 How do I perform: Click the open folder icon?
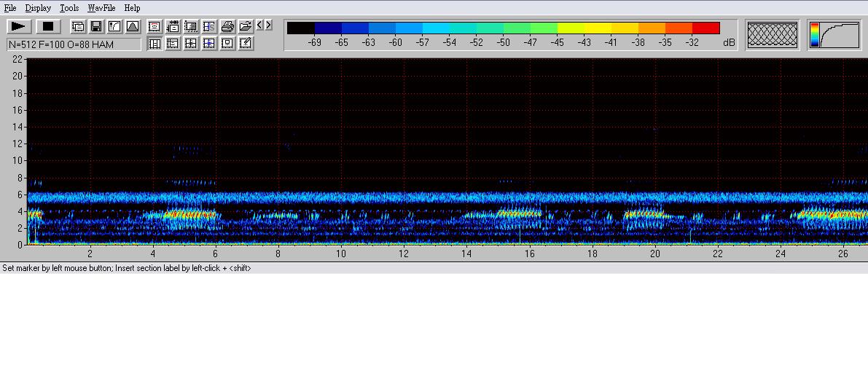coord(246,27)
